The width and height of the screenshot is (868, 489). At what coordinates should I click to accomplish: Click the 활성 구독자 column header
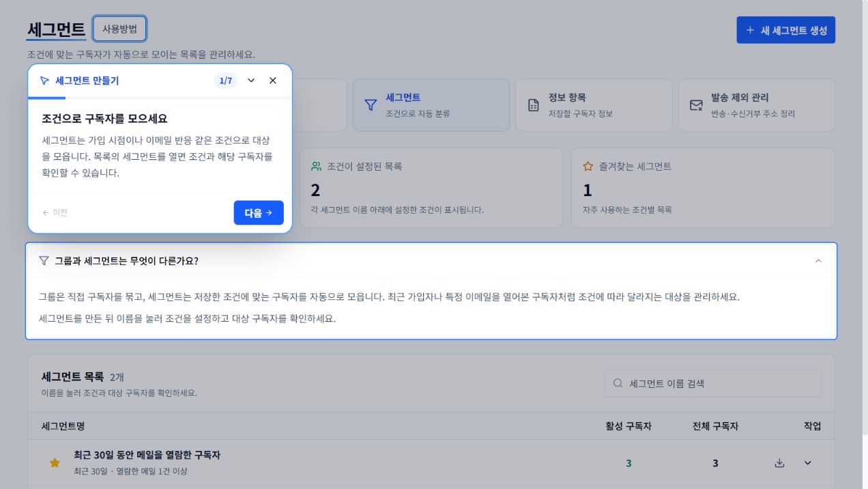(628, 426)
